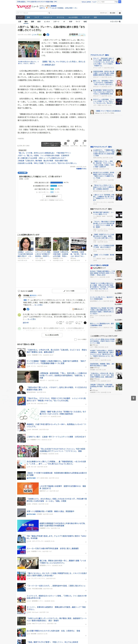Share article on Facebook from the headline area
Screen dimensions: 138x644
pos(48,35)
